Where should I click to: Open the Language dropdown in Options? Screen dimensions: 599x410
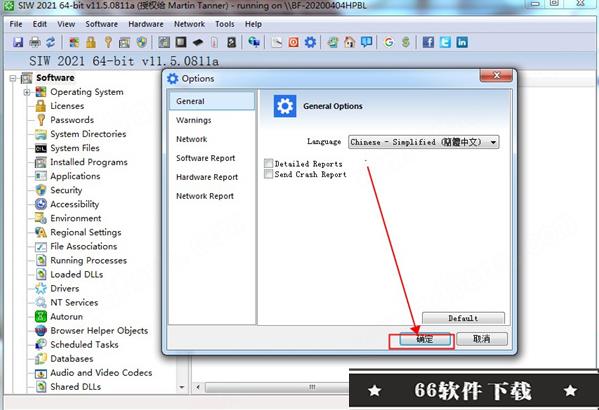click(x=424, y=142)
